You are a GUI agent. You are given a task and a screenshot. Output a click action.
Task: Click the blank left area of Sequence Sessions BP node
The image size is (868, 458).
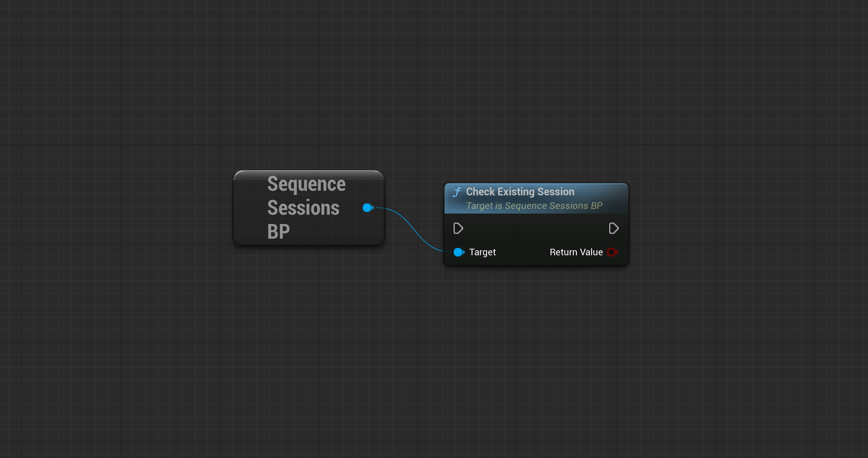pyautogui.click(x=250, y=208)
